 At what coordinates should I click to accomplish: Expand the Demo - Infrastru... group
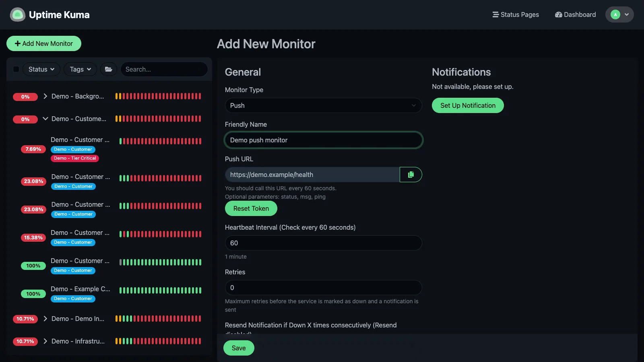click(45, 341)
